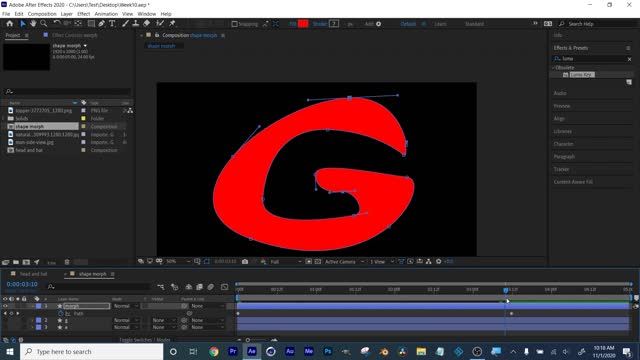Open blend mode dropdown for morph layer
Screen dimensions: 640x360
click(126, 306)
